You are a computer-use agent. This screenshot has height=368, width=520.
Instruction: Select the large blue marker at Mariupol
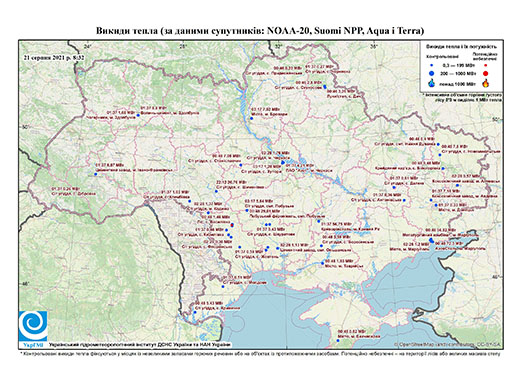click(431, 240)
